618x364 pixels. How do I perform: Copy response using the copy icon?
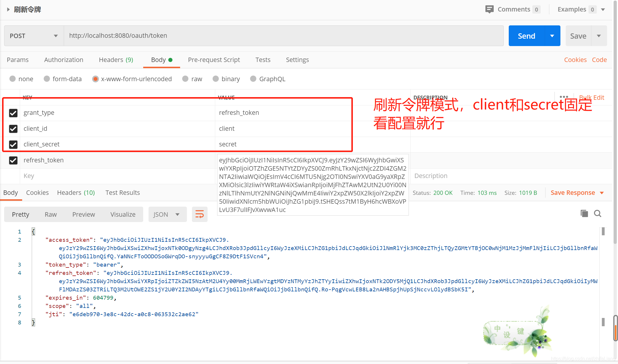click(584, 213)
